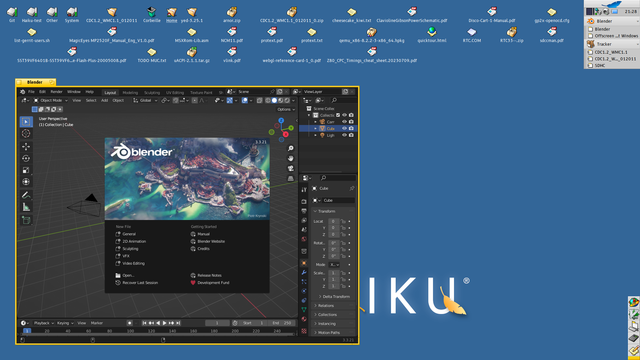Hide the Cube object via eye icon
The image size is (640, 360).
[x=344, y=129]
